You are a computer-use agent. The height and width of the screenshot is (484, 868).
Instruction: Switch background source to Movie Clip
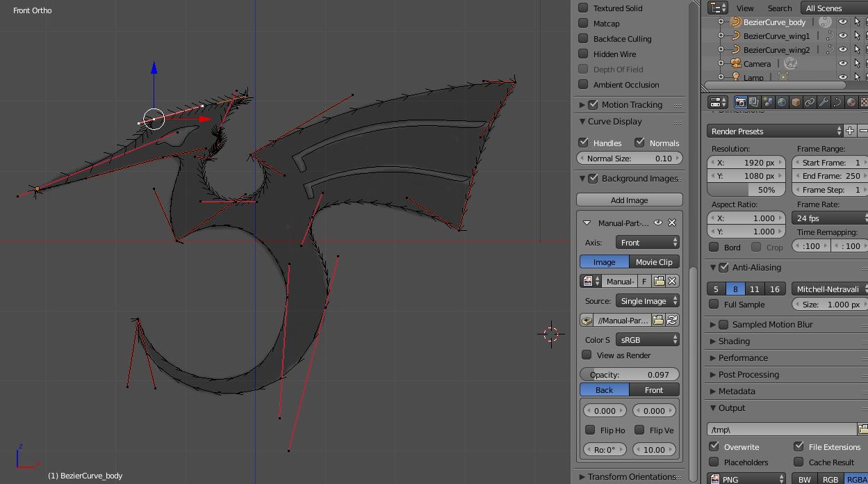(x=654, y=262)
